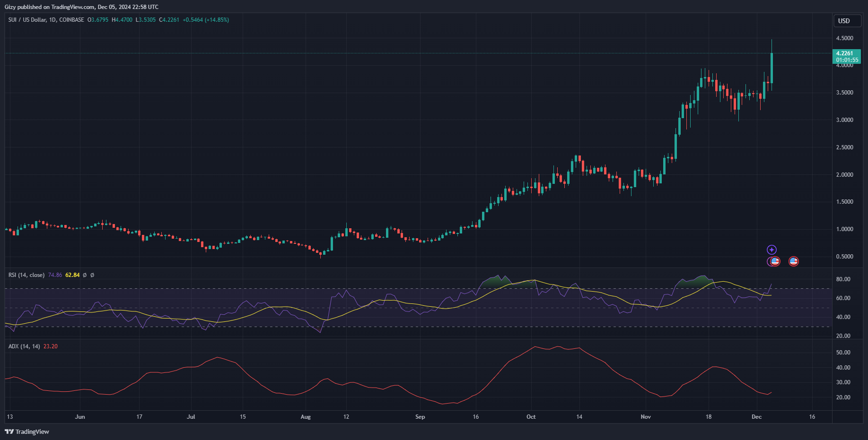
Task: Click the purple star event icon
Action: [x=772, y=250]
